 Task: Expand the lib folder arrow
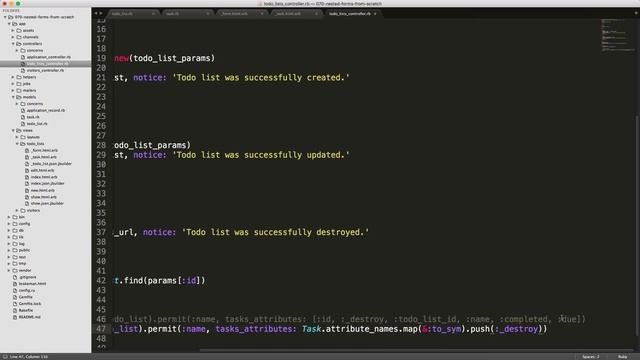click(x=9, y=237)
